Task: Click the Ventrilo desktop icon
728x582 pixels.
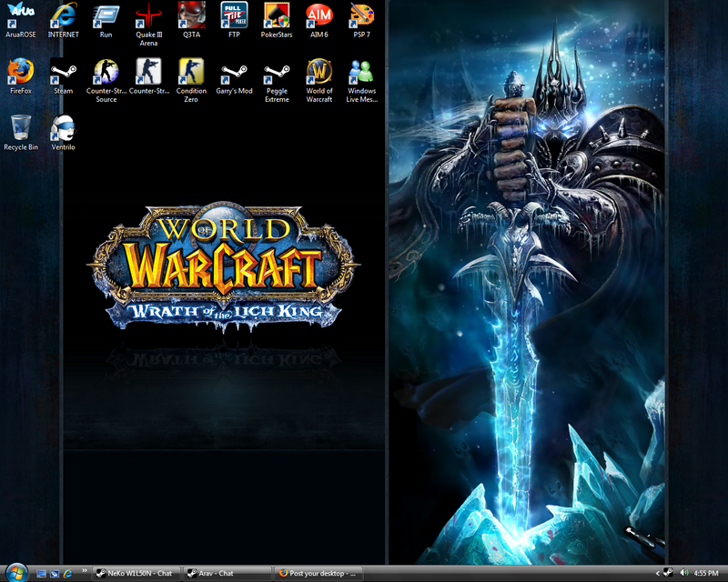Action: click(x=64, y=133)
